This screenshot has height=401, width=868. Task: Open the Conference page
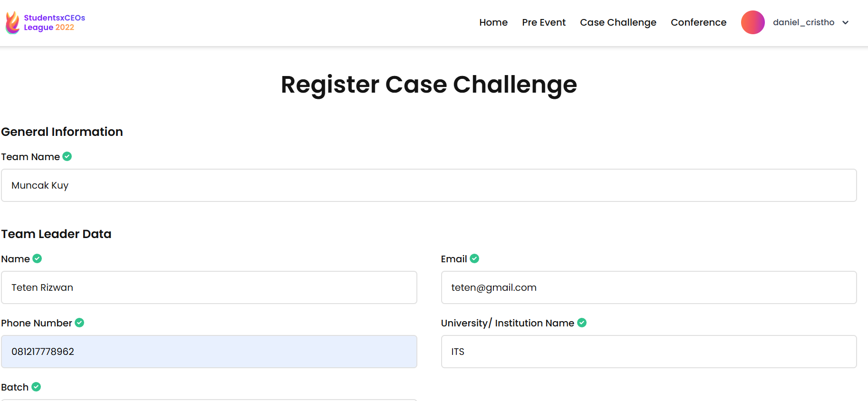(x=698, y=22)
